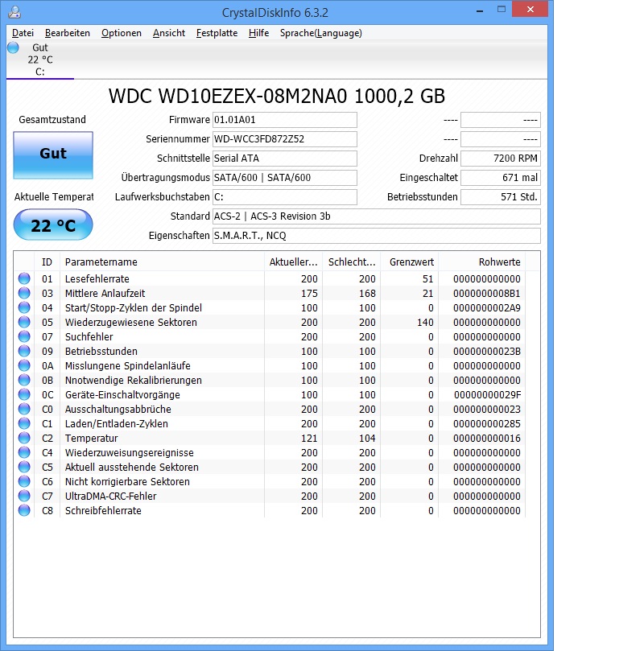Open the Ansicht menu

pyautogui.click(x=168, y=33)
